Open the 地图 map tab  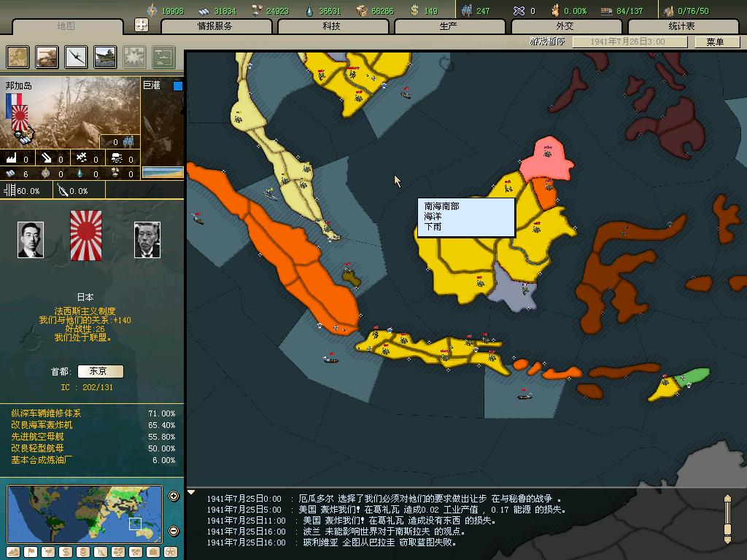click(x=66, y=26)
